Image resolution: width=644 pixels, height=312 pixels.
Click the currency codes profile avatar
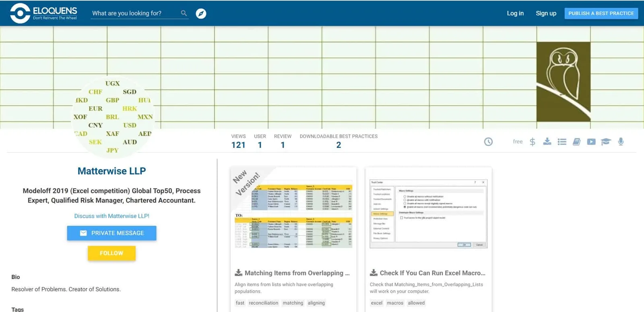click(113, 117)
